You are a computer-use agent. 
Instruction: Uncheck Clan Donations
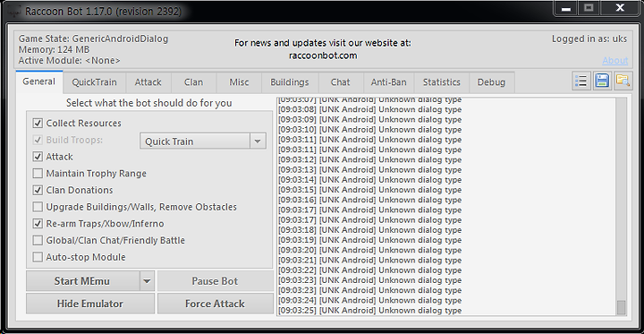pyautogui.click(x=38, y=190)
